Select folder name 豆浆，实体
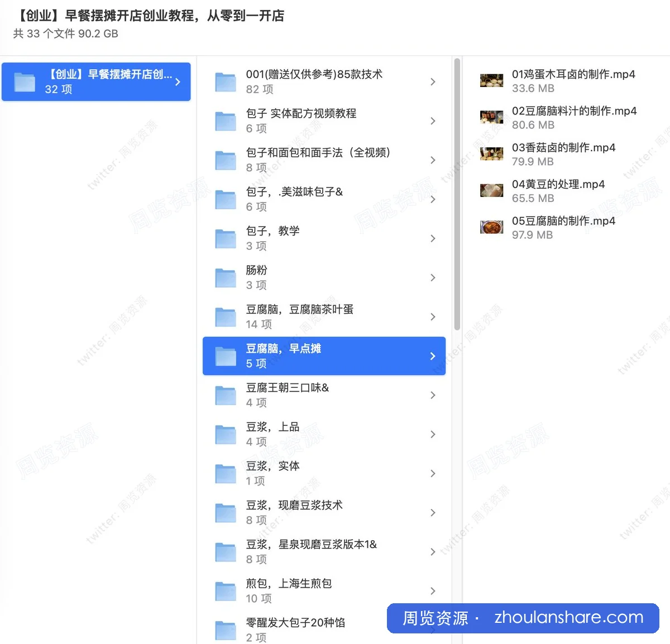This screenshot has width=670, height=644. click(272, 466)
